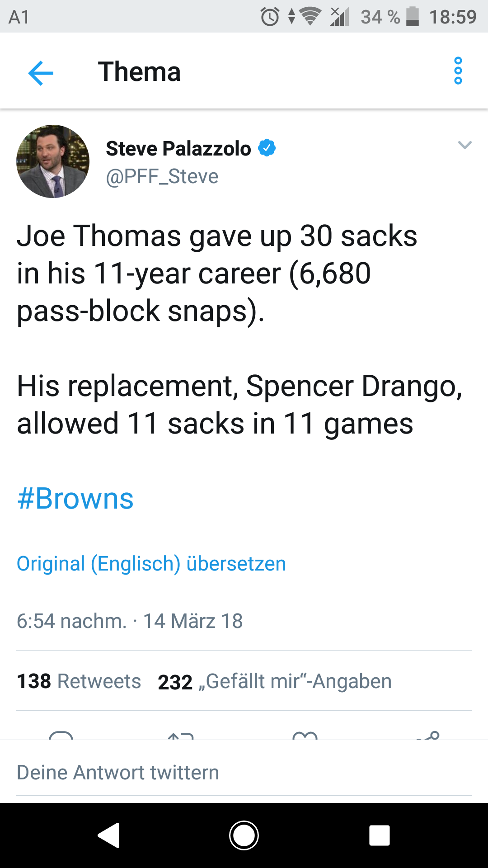The image size is (488, 868).
Task: Like the tweet with the heart icon
Action: [x=305, y=736]
